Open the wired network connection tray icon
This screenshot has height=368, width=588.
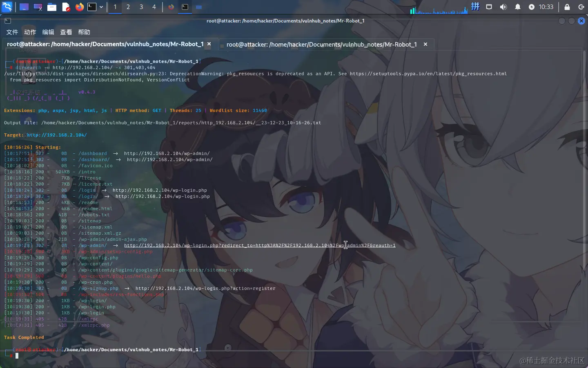click(489, 7)
